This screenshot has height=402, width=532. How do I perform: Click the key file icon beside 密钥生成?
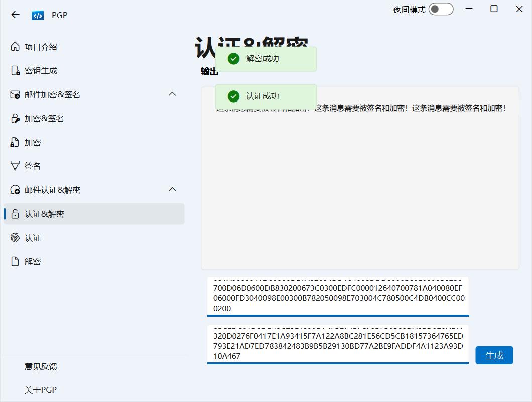coord(15,71)
